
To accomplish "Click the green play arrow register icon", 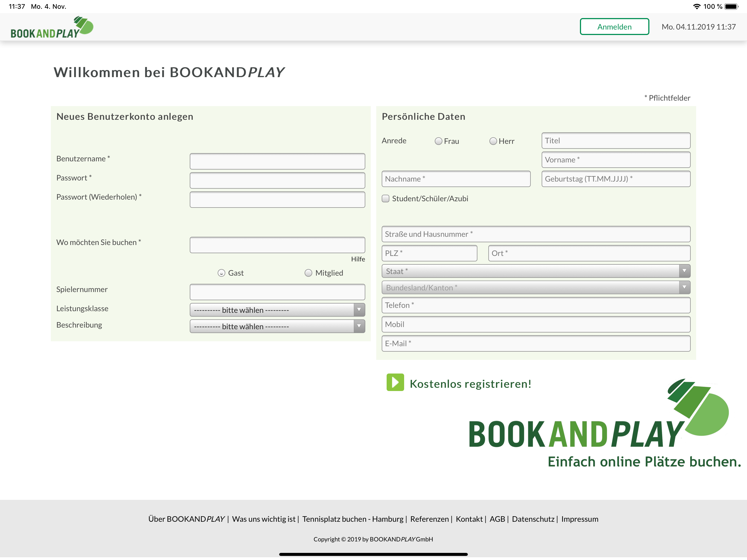I will tap(395, 382).
